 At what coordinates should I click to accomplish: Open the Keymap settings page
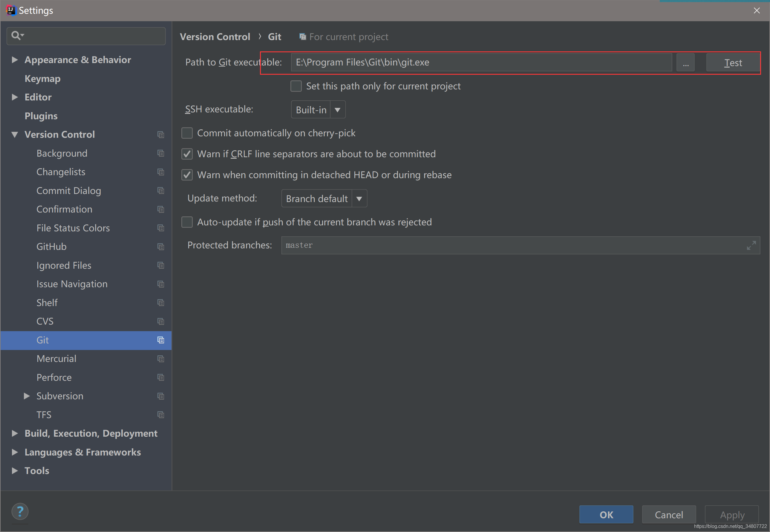point(43,79)
